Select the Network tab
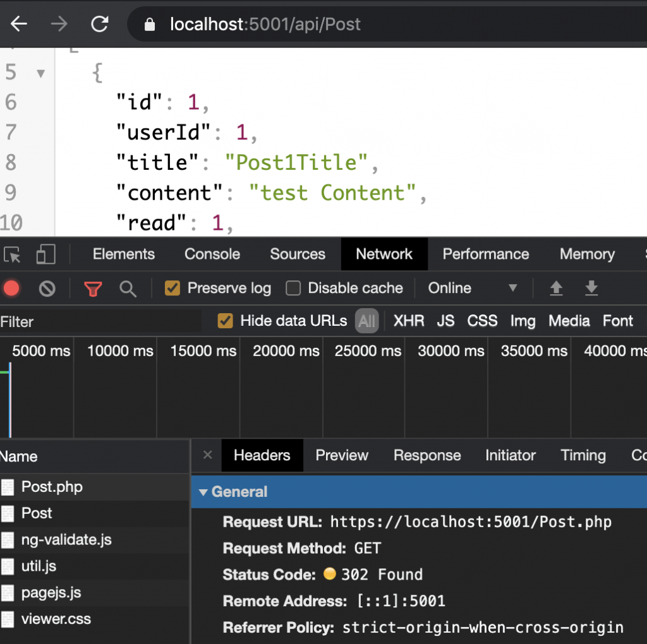This screenshot has width=647, height=644. click(x=384, y=254)
